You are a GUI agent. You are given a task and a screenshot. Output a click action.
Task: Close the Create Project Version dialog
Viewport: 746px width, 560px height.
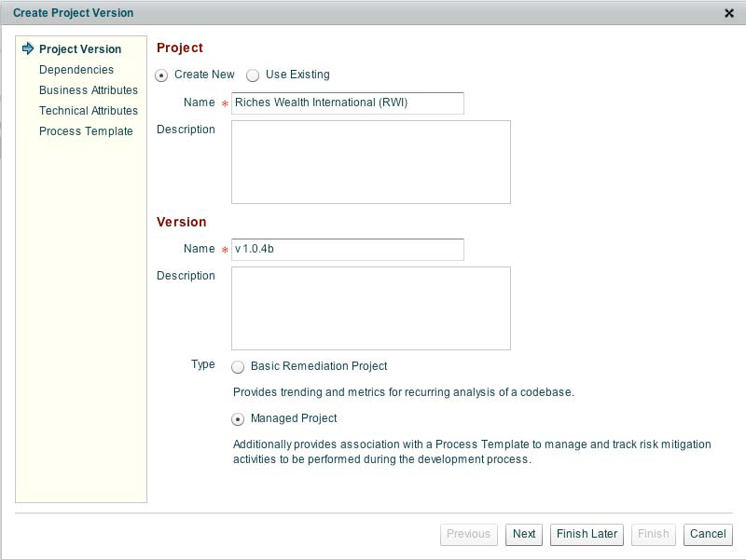coord(729,13)
